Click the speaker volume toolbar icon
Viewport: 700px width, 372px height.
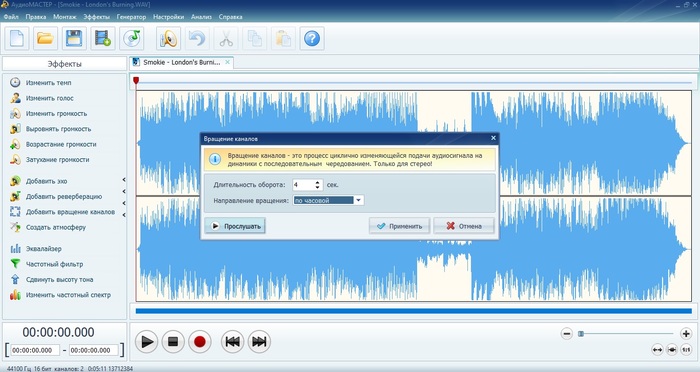[x=168, y=38]
